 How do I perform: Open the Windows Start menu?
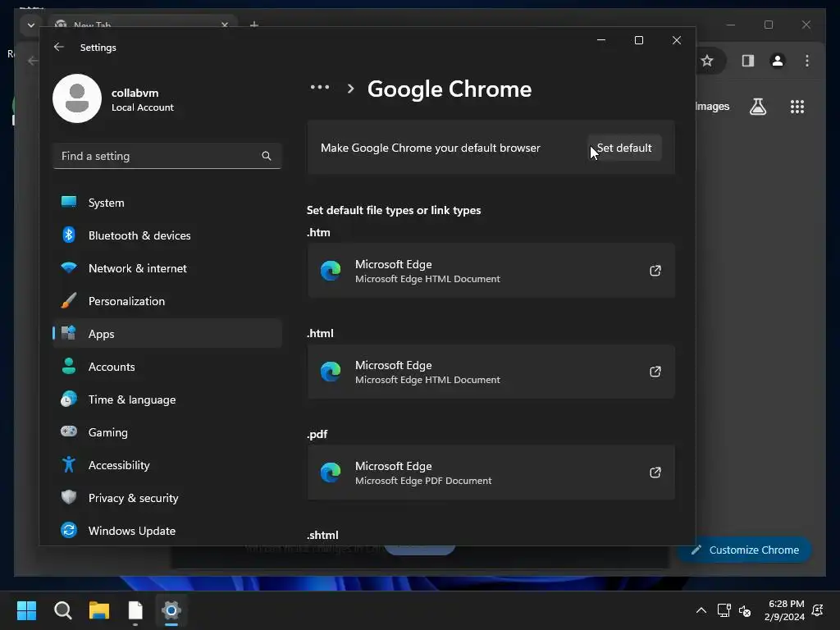click(26, 610)
